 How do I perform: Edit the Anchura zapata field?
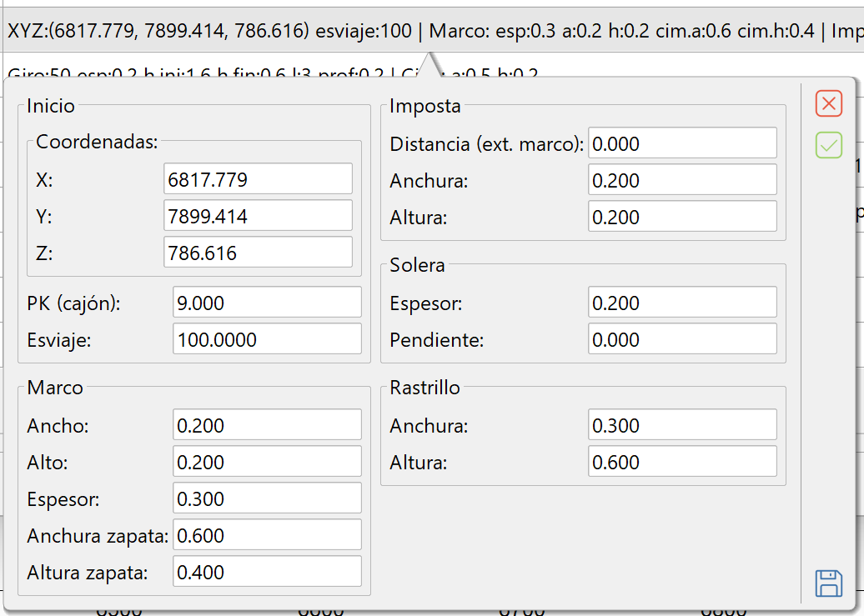coord(267,535)
